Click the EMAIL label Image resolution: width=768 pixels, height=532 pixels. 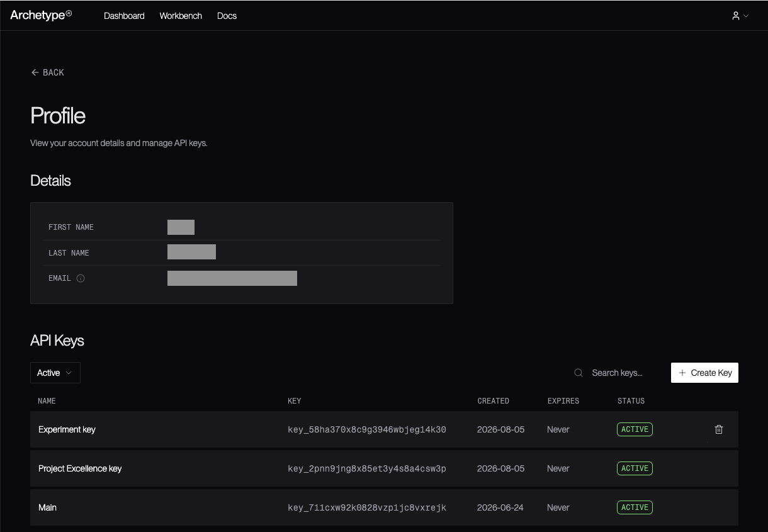pyautogui.click(x=60, y=278)
